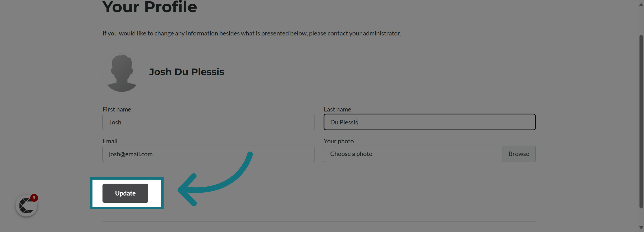Image resolution: width=644 pixels, height=232 pixels.
Task: Focus the First name input containing Josh
Action: (208, 122)
